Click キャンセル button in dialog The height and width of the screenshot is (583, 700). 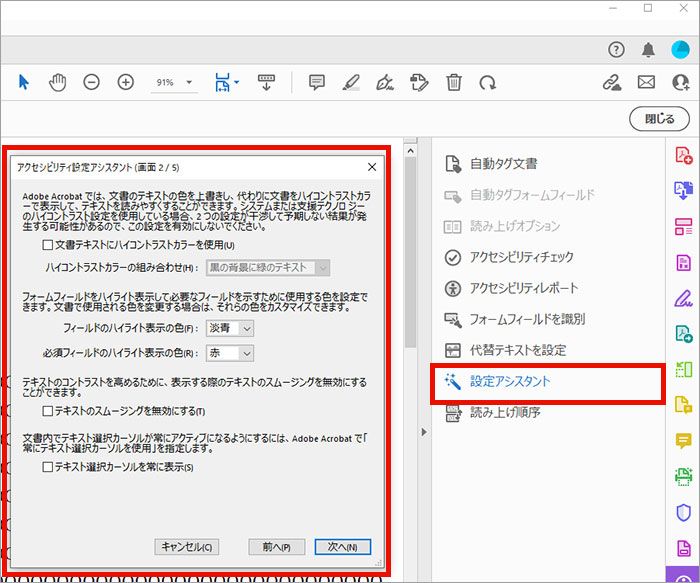[x=187, y=547]
